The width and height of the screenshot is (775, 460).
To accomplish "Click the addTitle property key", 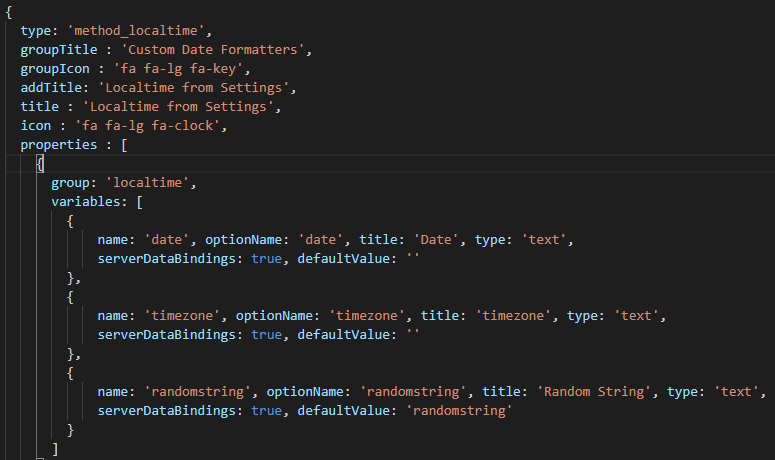I will [51, 88].
